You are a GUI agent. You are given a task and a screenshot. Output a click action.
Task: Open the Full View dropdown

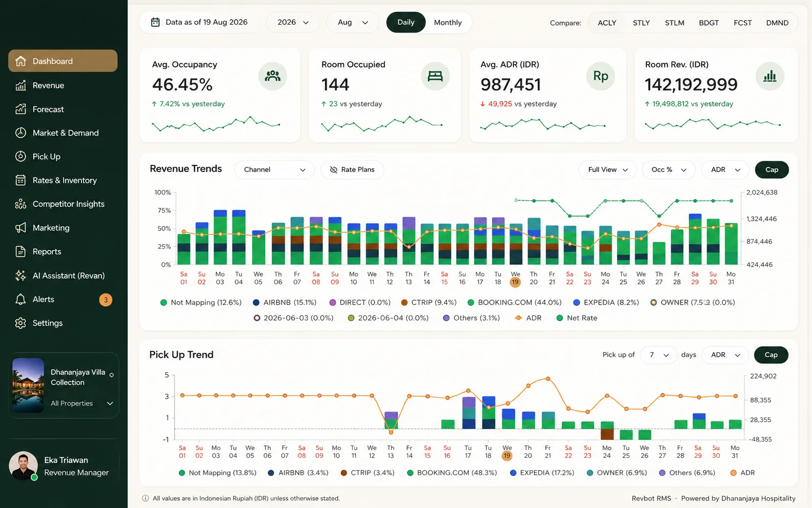point(608,170)
